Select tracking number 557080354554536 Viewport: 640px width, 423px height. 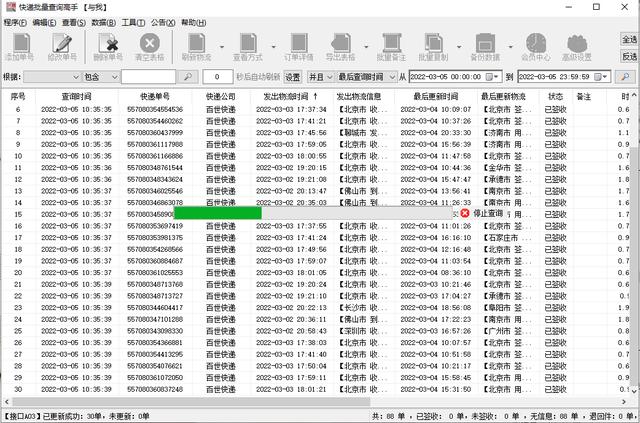[155, 109]
